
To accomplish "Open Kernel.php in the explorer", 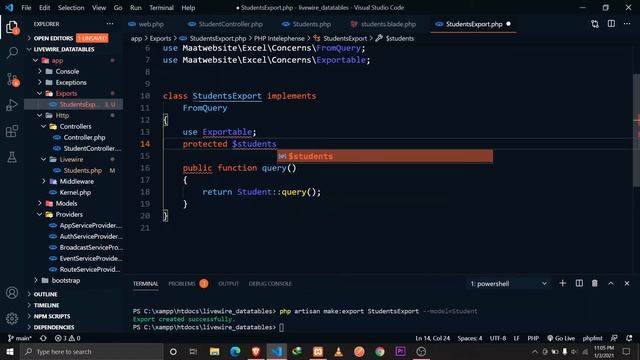I will (x=75, y=193).
